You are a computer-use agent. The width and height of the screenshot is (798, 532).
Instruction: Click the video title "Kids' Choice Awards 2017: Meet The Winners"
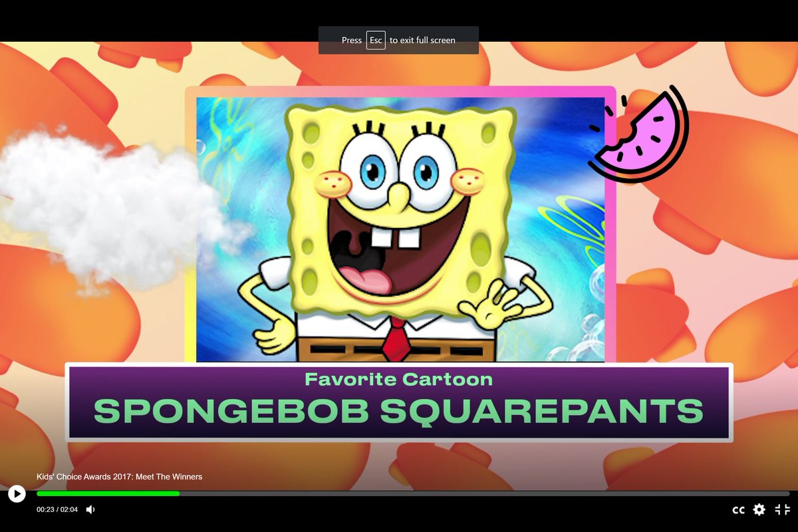[x=119, y=477]
